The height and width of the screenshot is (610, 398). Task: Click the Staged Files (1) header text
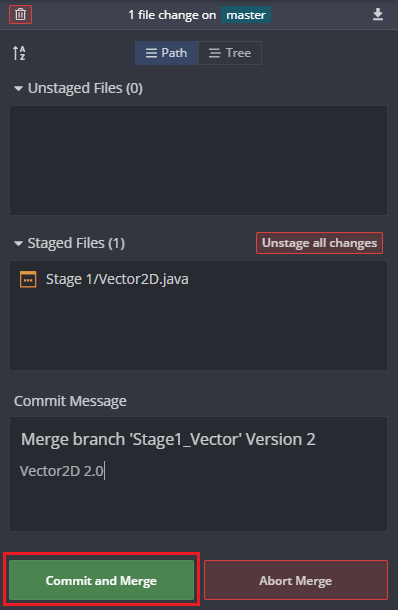(76, 243)
